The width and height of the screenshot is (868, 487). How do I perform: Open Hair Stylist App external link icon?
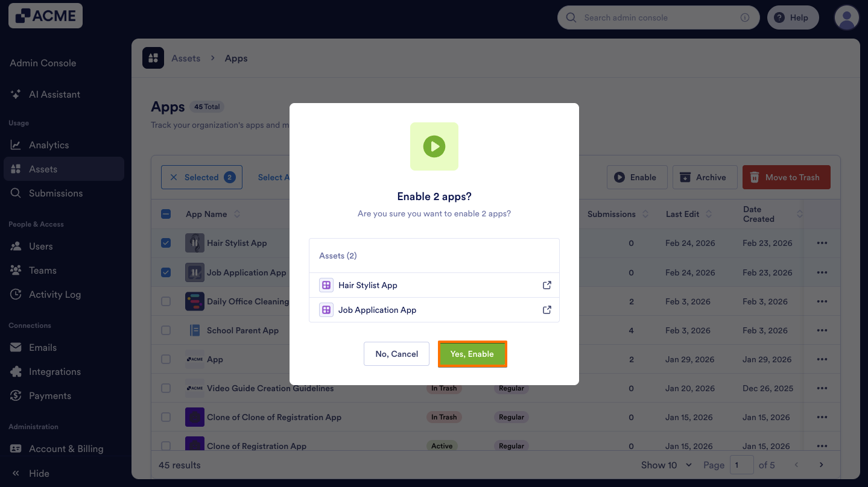tap(547, 285)
